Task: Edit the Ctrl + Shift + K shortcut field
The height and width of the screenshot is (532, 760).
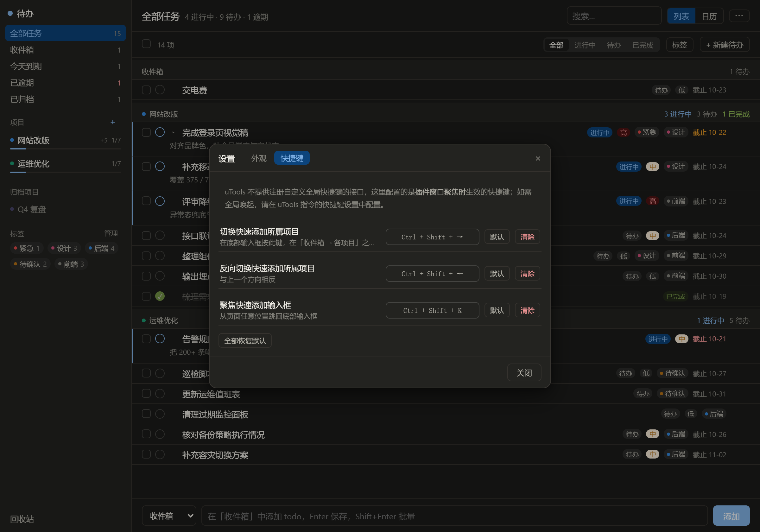Action: click(432, 310)
